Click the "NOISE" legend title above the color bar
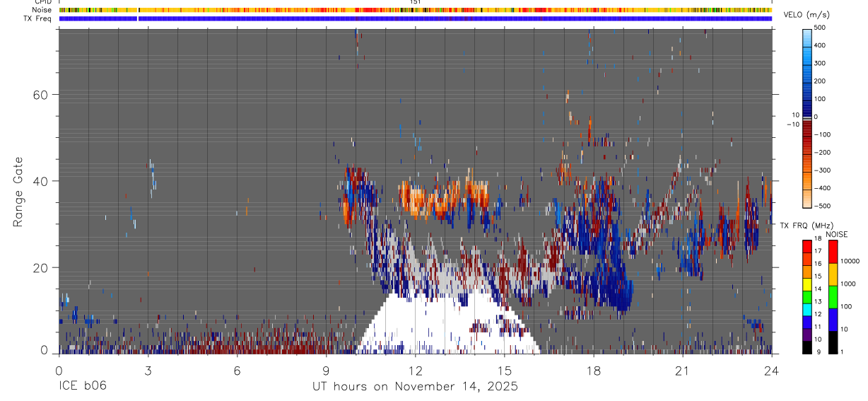Viewport: 868px width, 401px height. click(x=837, y=234)
